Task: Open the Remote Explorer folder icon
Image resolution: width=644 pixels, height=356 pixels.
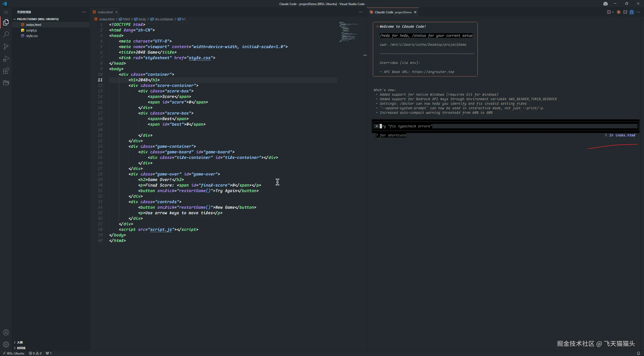Action: tap(6, 83)
